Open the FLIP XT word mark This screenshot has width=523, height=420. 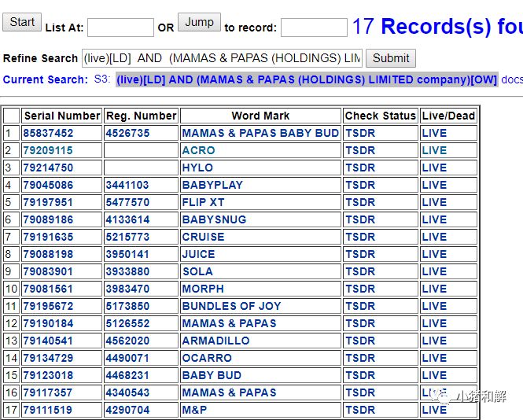[x=203, y=202]
